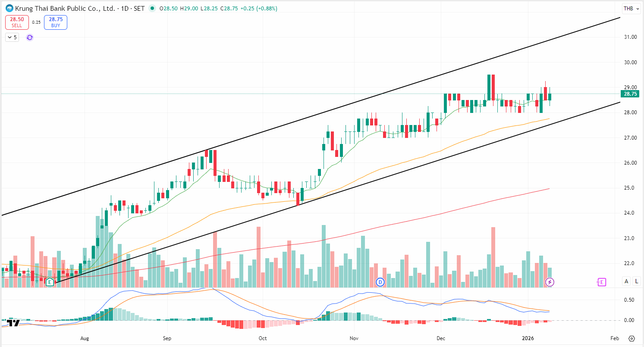The width and height of the screenshot is (644, 347).
Task: Toggle logarithmic scale with the L button
Action: (x=636, y=281)
